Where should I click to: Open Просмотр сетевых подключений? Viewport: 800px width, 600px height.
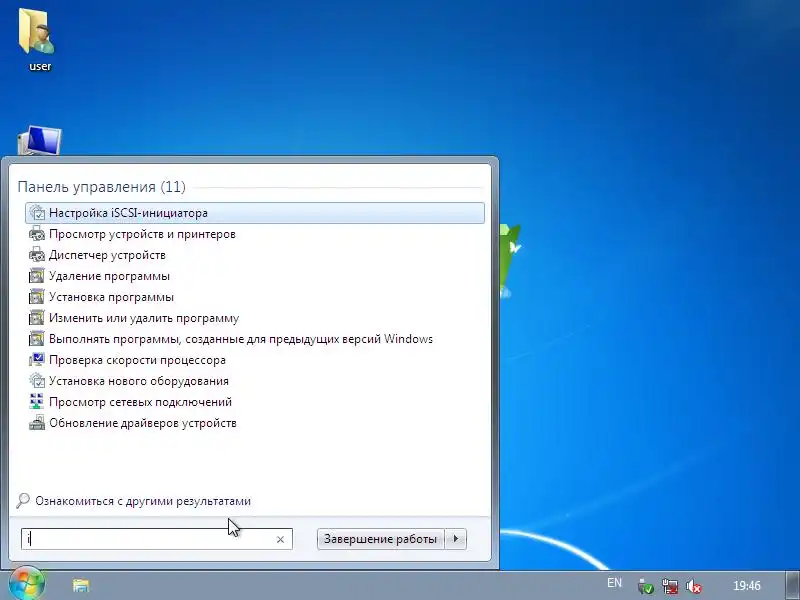coord(255,402)
